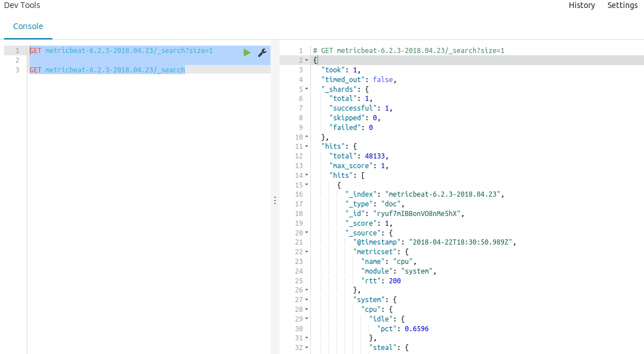Image resolution: width=644 pixels, height=354 pixels.
Task: Click the "_id" value ryuf7mIBBonVO8nMe5hX
Action: point(417,214)
